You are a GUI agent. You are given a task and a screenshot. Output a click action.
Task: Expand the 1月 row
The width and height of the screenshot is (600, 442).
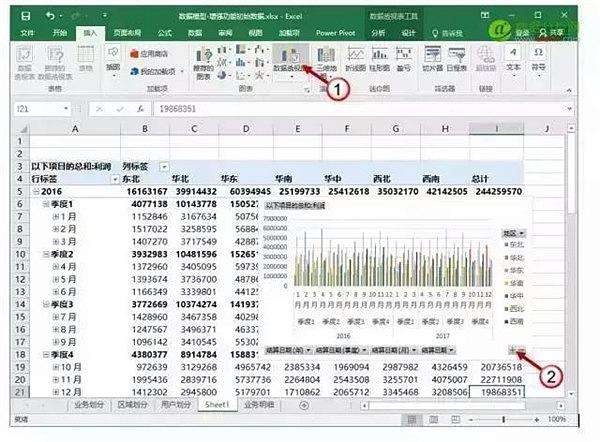pos(56,217)
